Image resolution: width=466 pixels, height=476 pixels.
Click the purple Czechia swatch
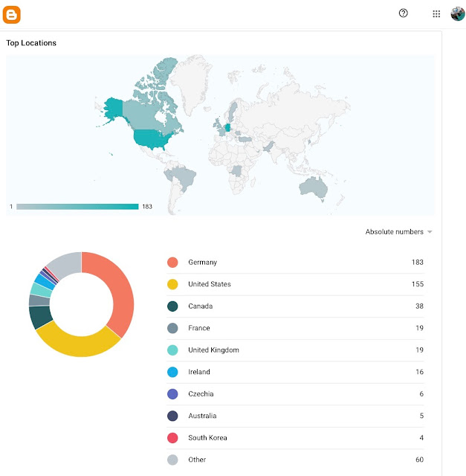[x=172, y=394]
